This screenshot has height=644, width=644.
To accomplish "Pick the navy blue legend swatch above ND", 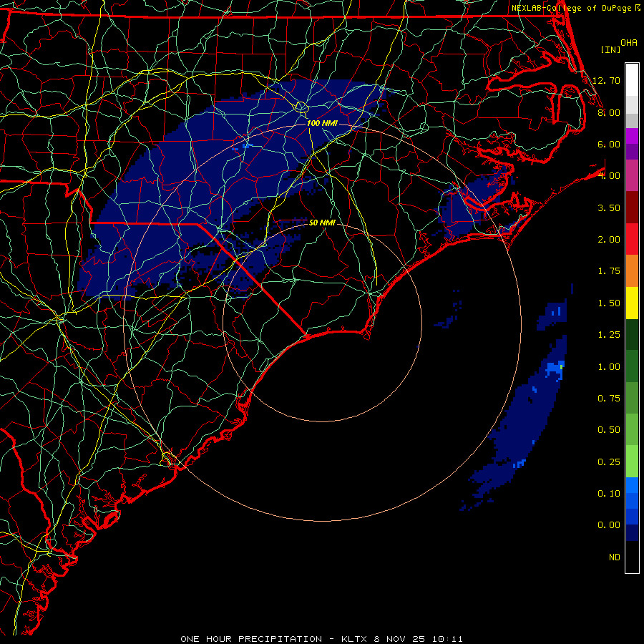I will click(632, 533).
